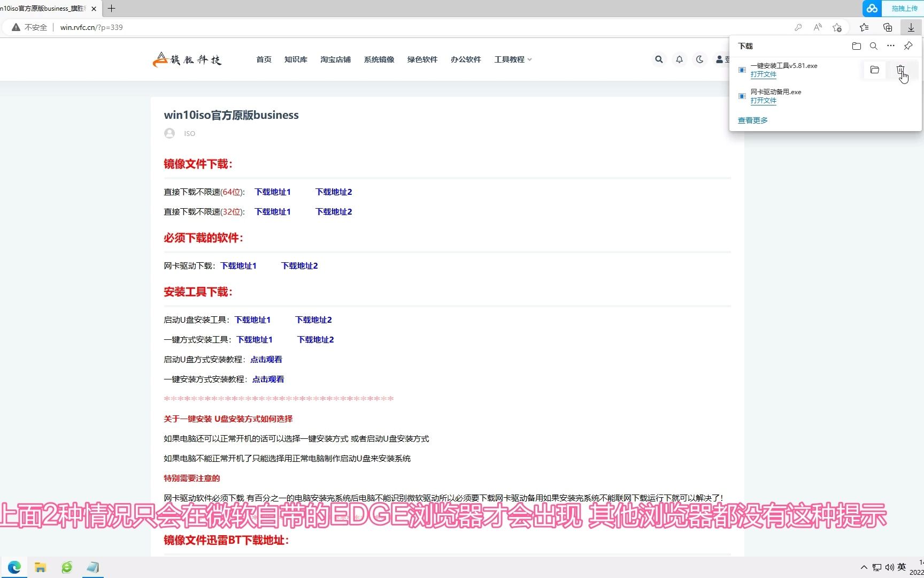Open File Explorer from the taskbar
Screen dimensions: 924x578
tap(40, 567)
